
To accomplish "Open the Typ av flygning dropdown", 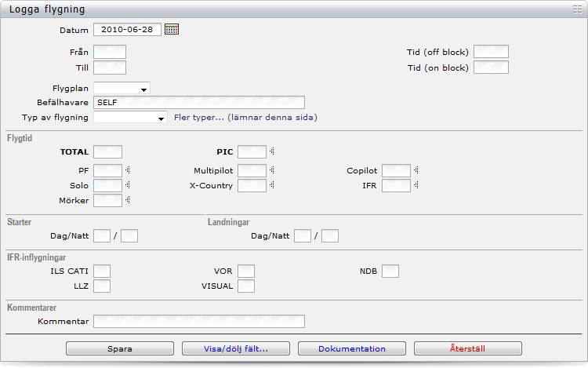I will (130, 118).
